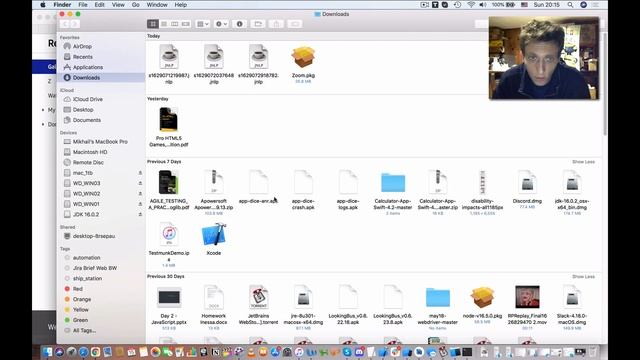Select the Discord.dmg file
The image size is (640, 360).
click(x=527, y=182)
